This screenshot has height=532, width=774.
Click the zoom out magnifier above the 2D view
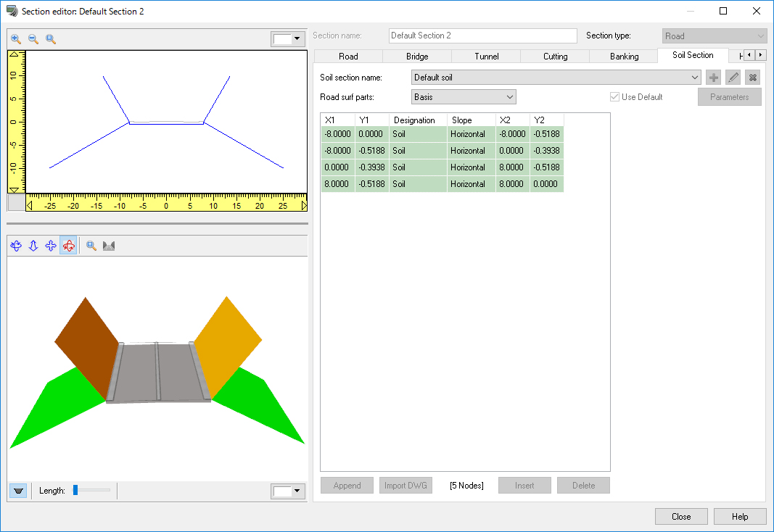click(x=33, y=39)
